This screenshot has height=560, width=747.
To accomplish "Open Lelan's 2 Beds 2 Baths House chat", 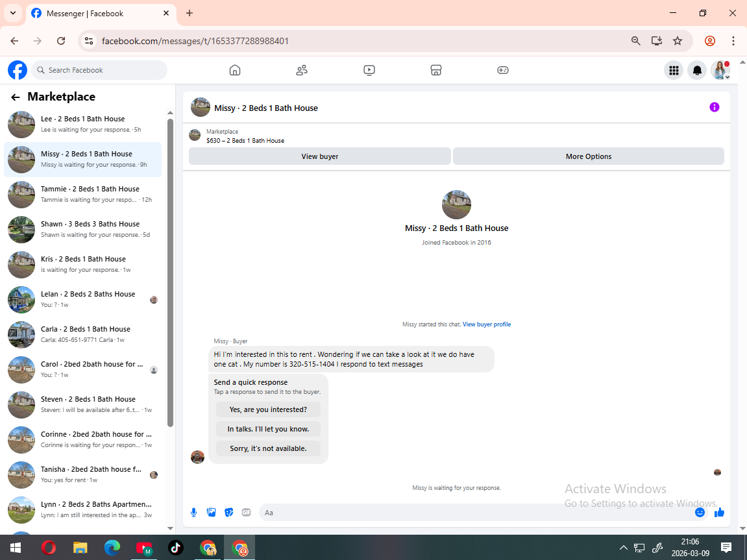I will [83, 300].
